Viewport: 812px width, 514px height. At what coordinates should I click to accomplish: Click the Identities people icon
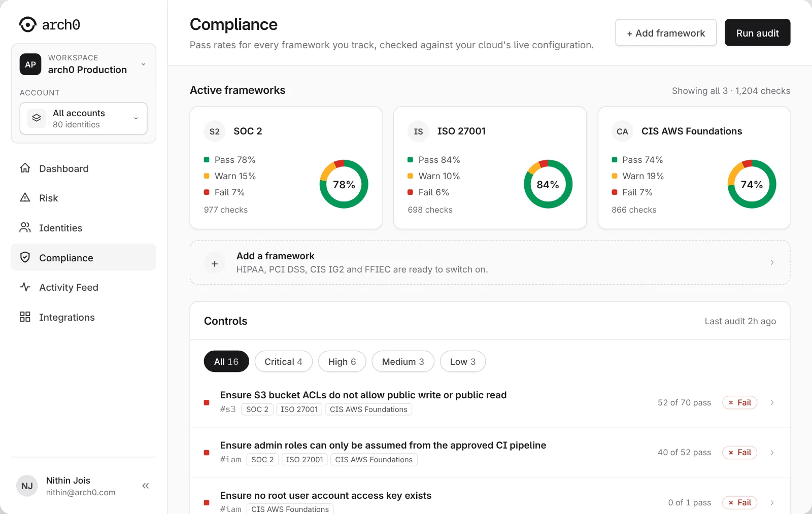click(x=25, y=227)
